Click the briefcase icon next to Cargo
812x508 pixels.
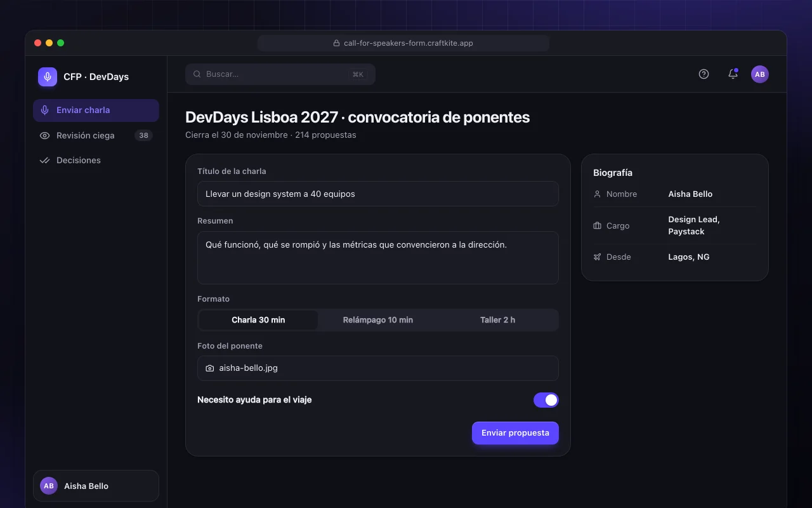click(x=597, y=225)
